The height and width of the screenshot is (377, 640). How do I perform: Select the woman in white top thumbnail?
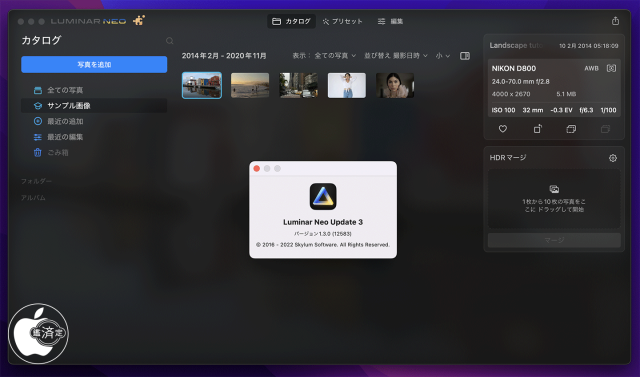coord(347,85)
